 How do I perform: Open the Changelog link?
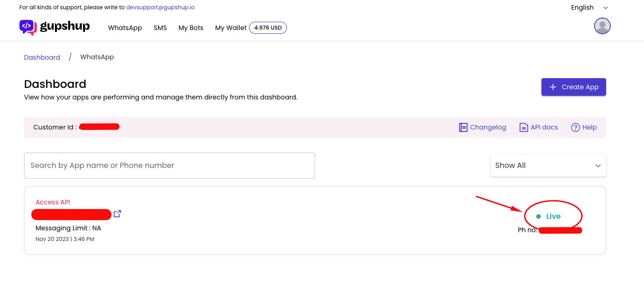coord(488,127)
